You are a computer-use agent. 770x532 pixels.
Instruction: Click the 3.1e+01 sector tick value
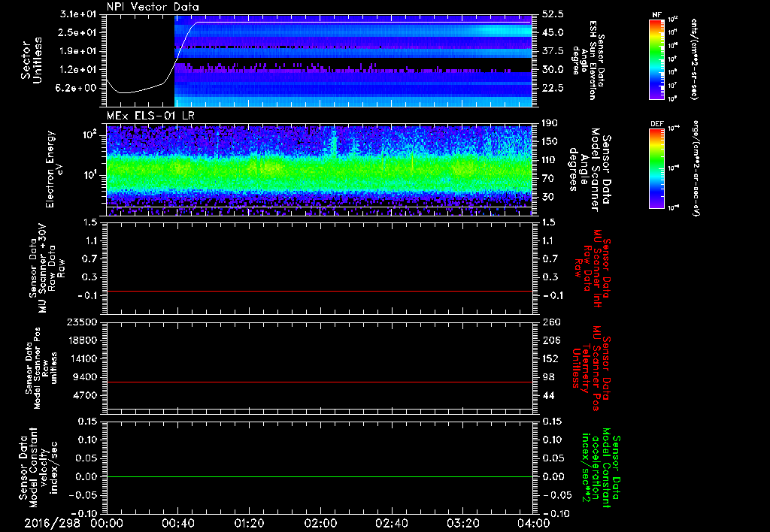(78, 14)
